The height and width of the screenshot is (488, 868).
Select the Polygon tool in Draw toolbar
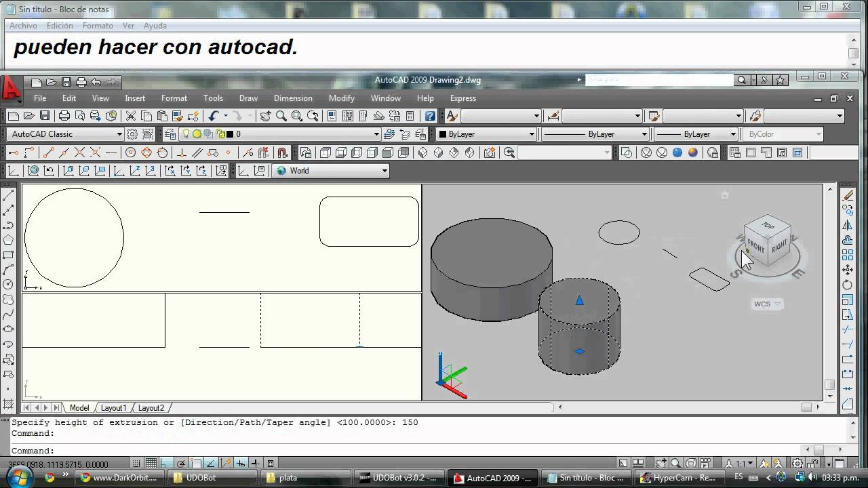coord(9,239)
